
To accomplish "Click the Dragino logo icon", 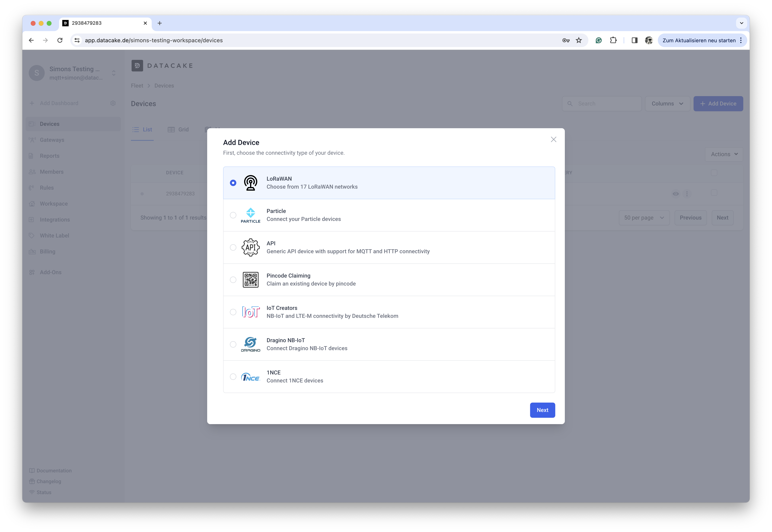I will (x=250, y=344).
